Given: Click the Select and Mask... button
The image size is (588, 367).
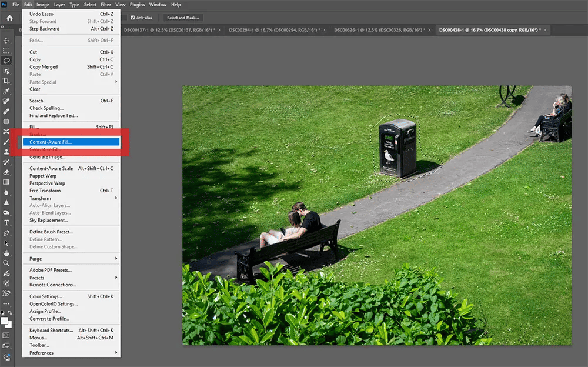Looking at the screenshot, I should [x=183, y=18].
